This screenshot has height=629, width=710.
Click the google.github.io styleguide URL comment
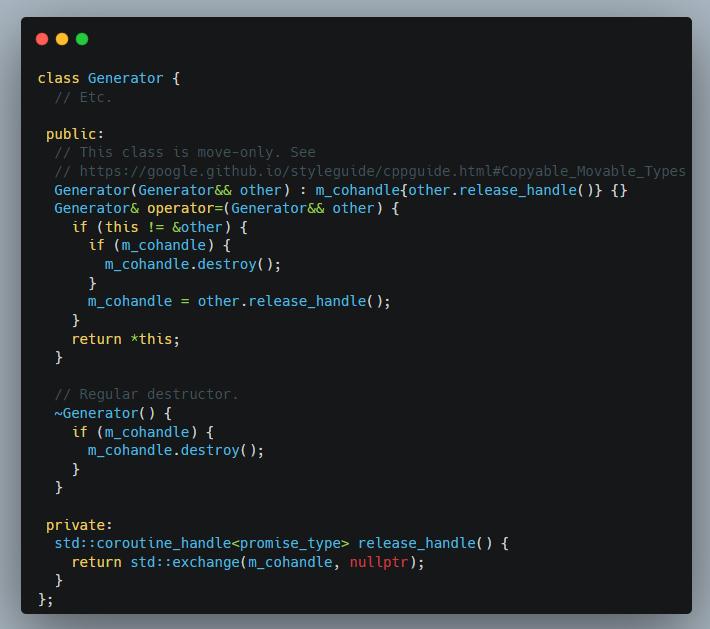coord(370,171)
